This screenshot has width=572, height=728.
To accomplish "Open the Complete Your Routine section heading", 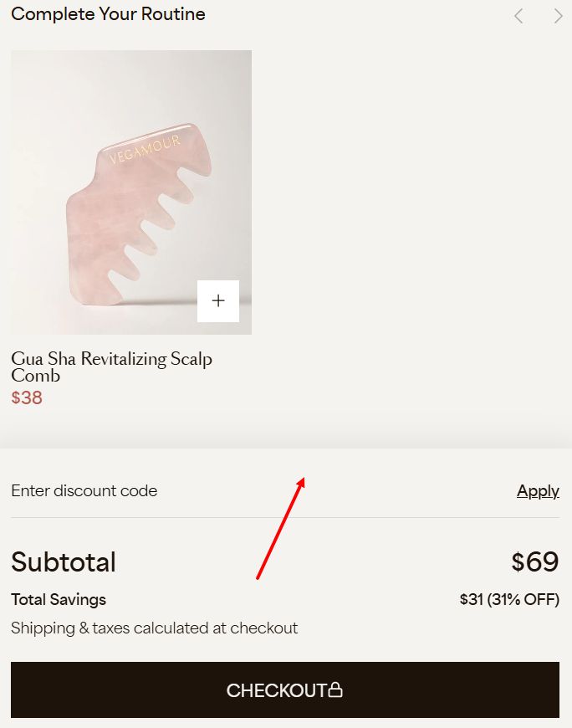I will pos(108,14).
